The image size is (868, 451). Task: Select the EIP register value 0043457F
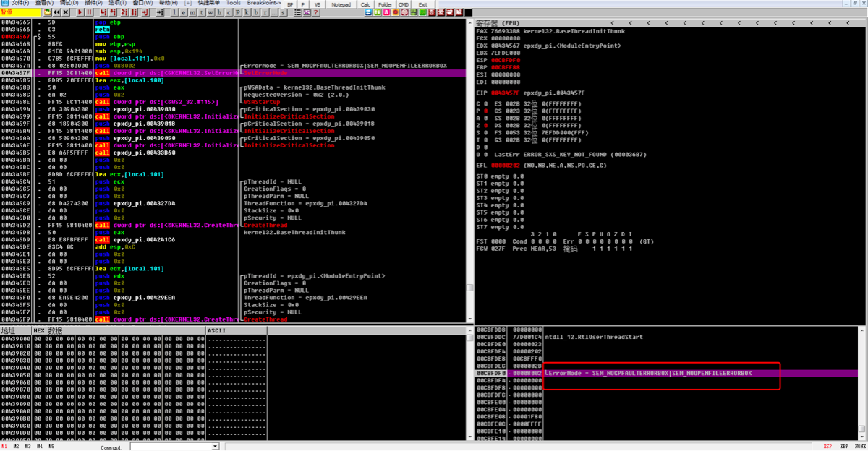[505, 93]
